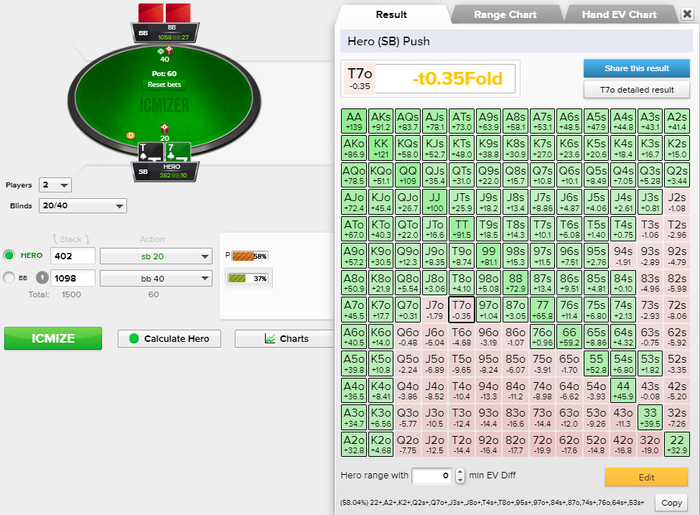Select the T4s hand cell
The width and height of the screenshot is (700, 515).
(623, 229)
